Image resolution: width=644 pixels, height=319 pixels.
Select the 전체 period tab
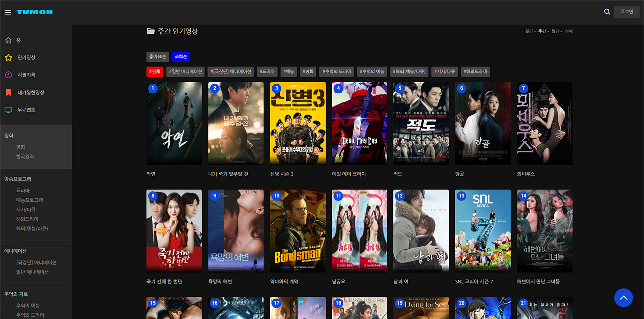click(x=569, y=31)
